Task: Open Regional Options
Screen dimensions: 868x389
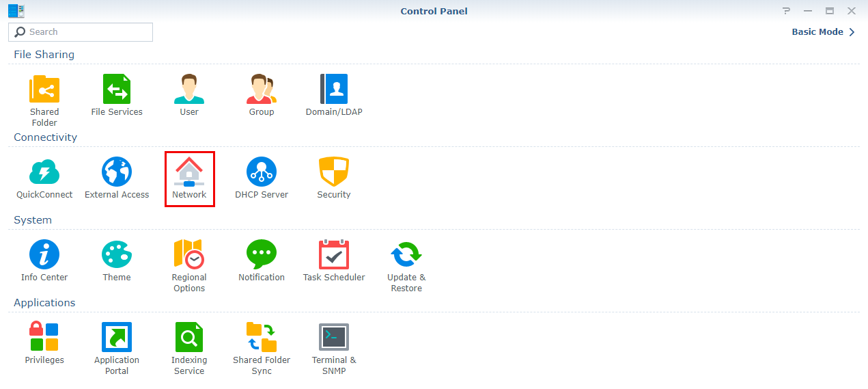Action: 189,255
